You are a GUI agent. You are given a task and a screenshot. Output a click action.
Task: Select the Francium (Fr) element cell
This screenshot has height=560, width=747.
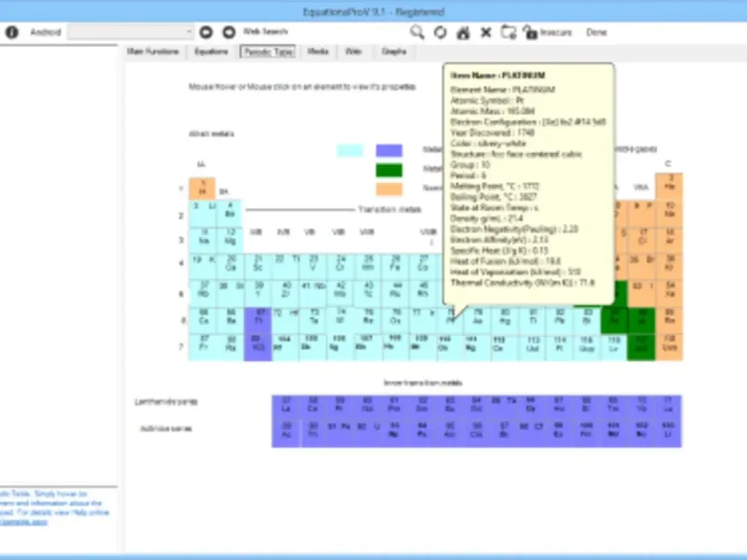pyautogui.click(x=203, y=347)
